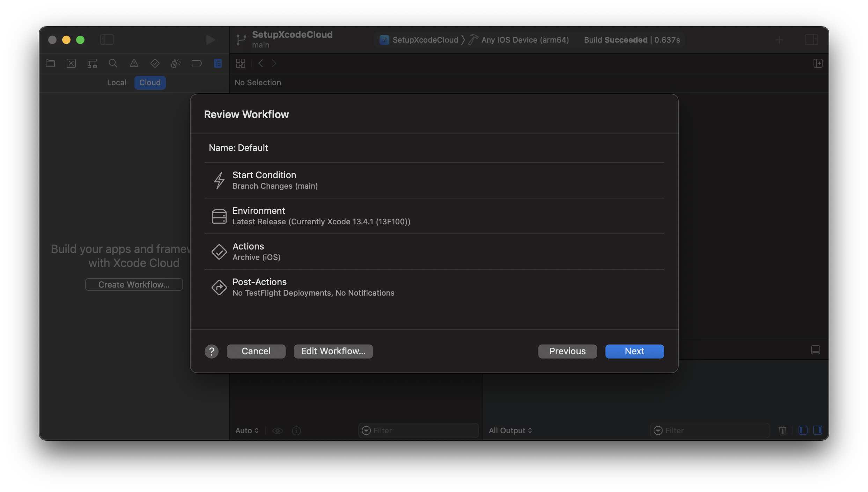Click the Environment drive icon

click(x=219, y=216)
